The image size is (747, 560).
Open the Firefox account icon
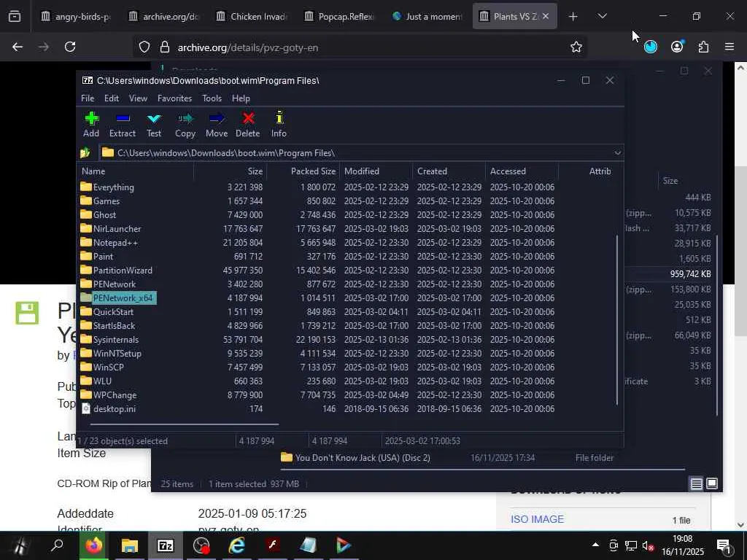(677, 46)
